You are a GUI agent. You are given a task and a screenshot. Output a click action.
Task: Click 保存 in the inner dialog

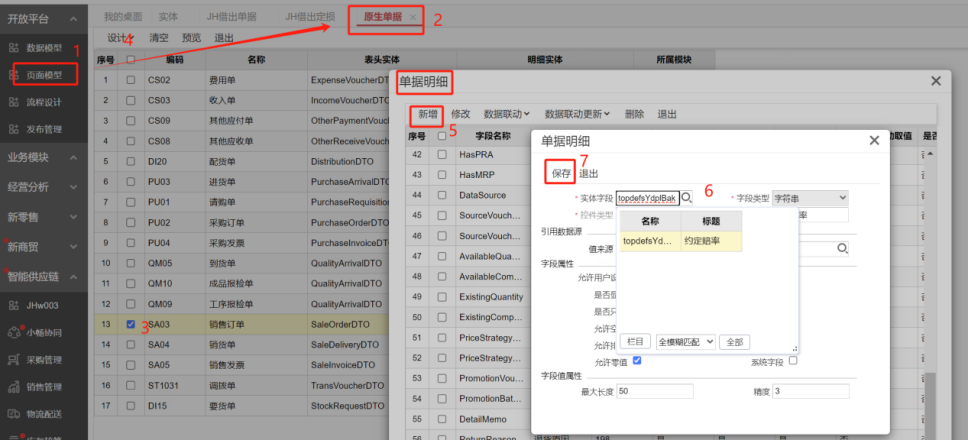561,174
